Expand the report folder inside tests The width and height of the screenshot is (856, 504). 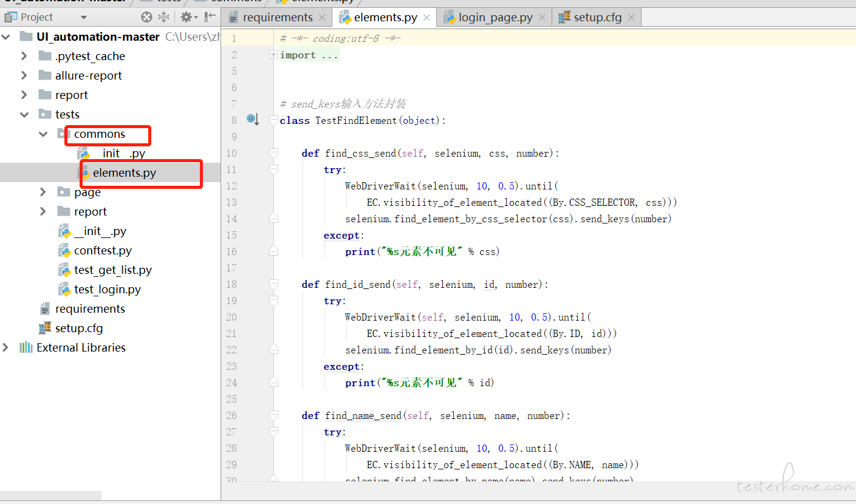coord(43,211)
